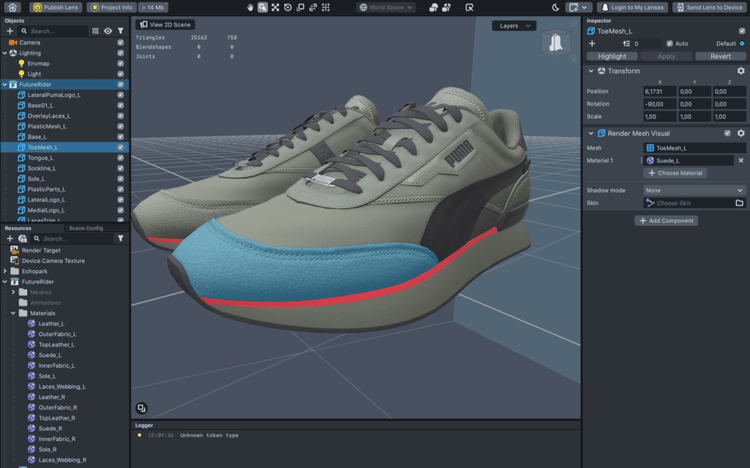Viewport: 750px width, 468px height.
Task: Open Project Info
Action: coord(111,7)
